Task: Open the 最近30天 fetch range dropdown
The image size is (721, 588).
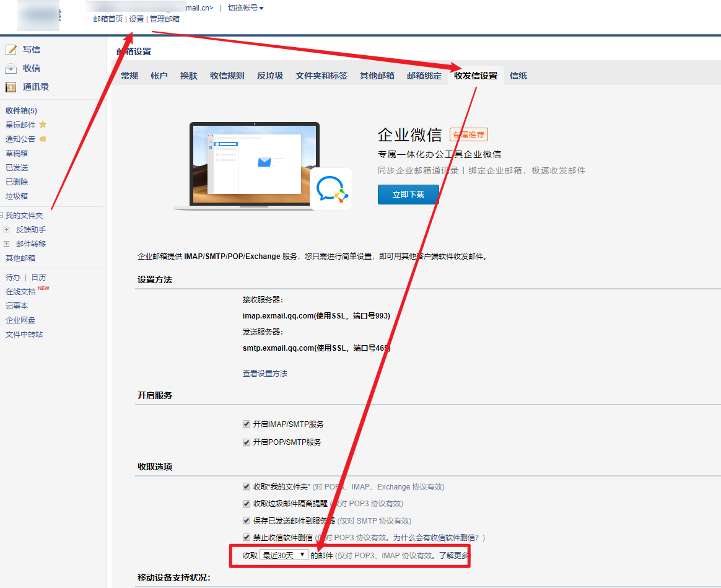Action: pos(284,555)
